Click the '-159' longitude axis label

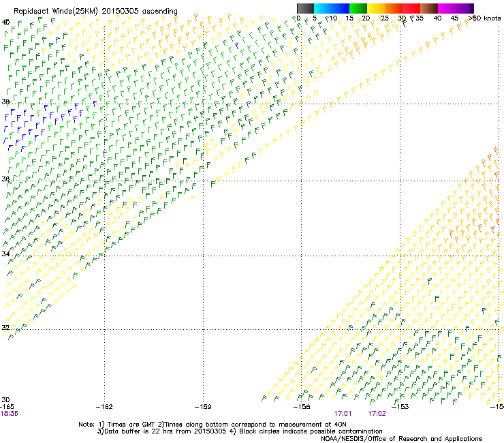pos(203,407)
